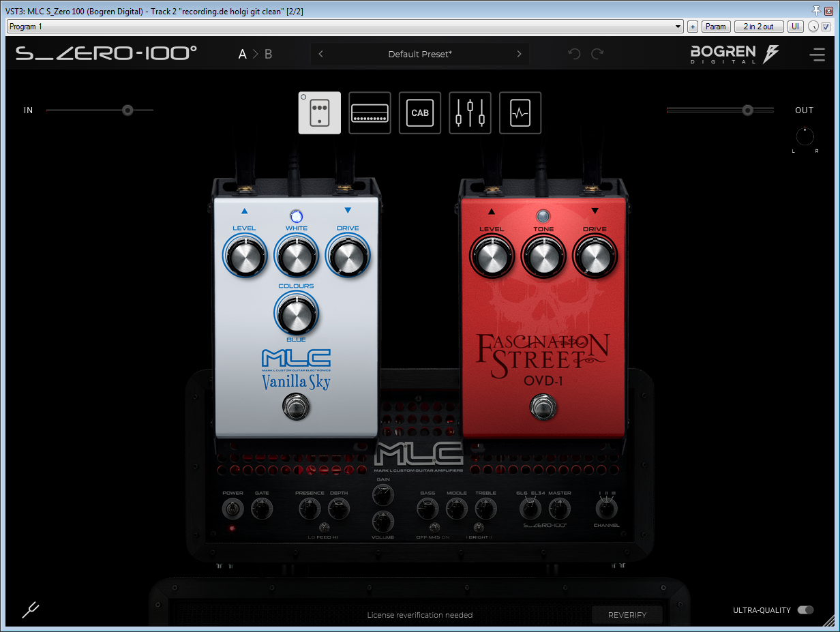Click the amp MASTER knob
Image resolution: width=840 pixels, height=632 pixels.
click(559, 509)
